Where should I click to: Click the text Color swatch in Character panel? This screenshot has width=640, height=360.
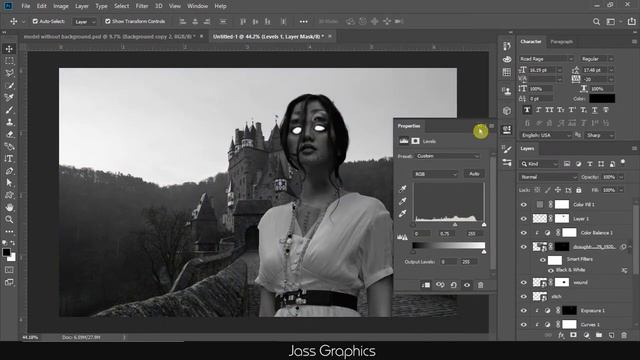pos(602,98)
